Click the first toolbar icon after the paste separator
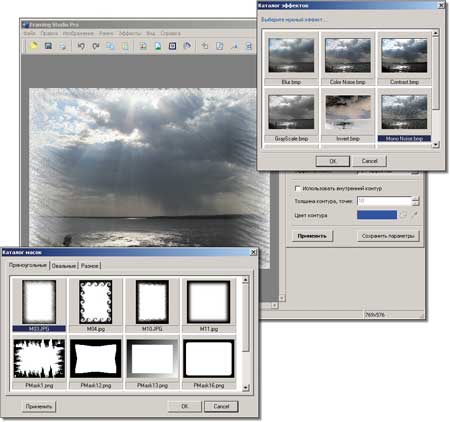This screenshot has width=450, height=422. click(x=143, y=46)
